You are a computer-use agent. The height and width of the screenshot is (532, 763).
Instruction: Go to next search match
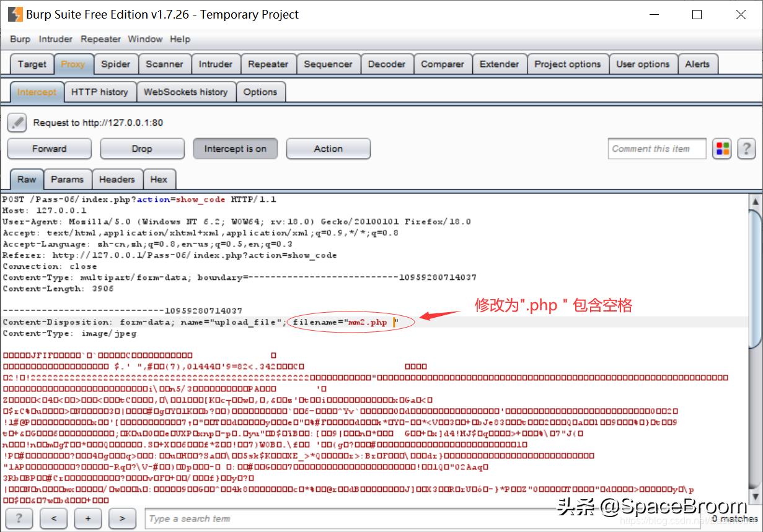pyautogui.click(x=122, y=518)
